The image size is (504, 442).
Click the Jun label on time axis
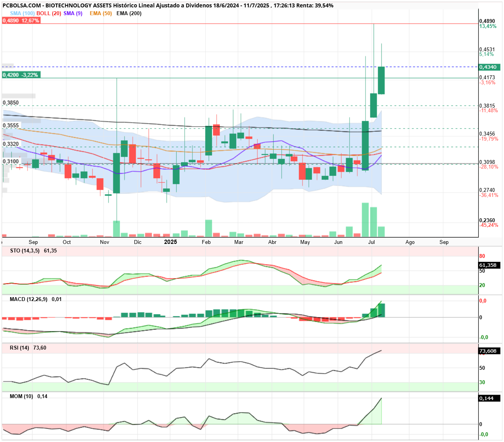[338, 242]
